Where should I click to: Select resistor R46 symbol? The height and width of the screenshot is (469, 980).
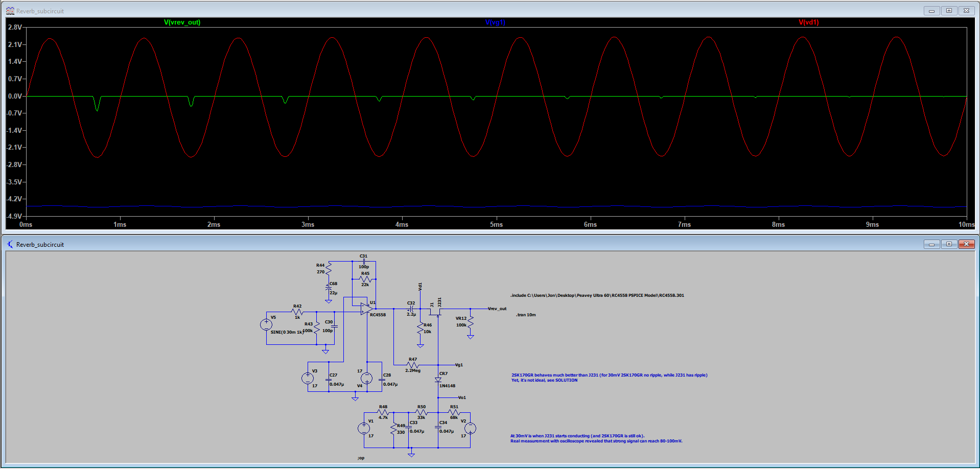[x=420, y=328]
